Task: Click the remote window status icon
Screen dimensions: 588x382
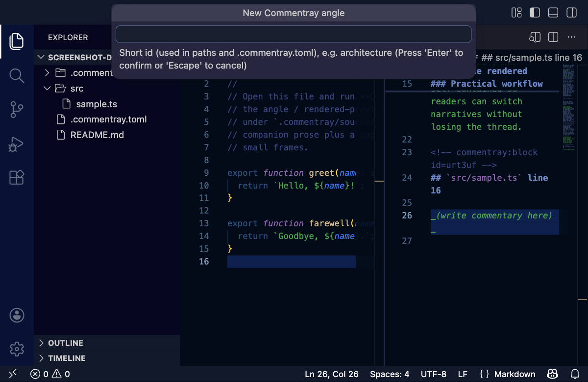Action: pos(13,374)
